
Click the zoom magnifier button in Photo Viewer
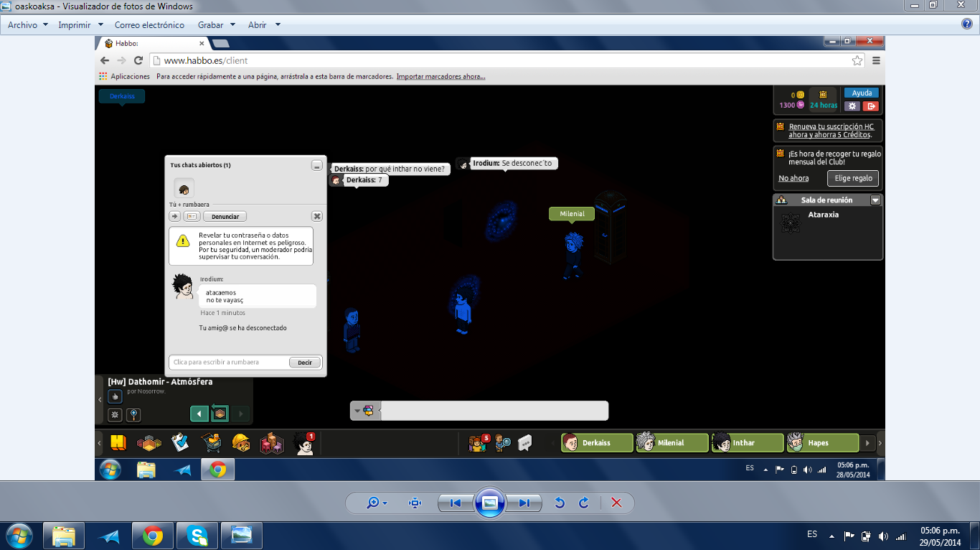(377, 503)
